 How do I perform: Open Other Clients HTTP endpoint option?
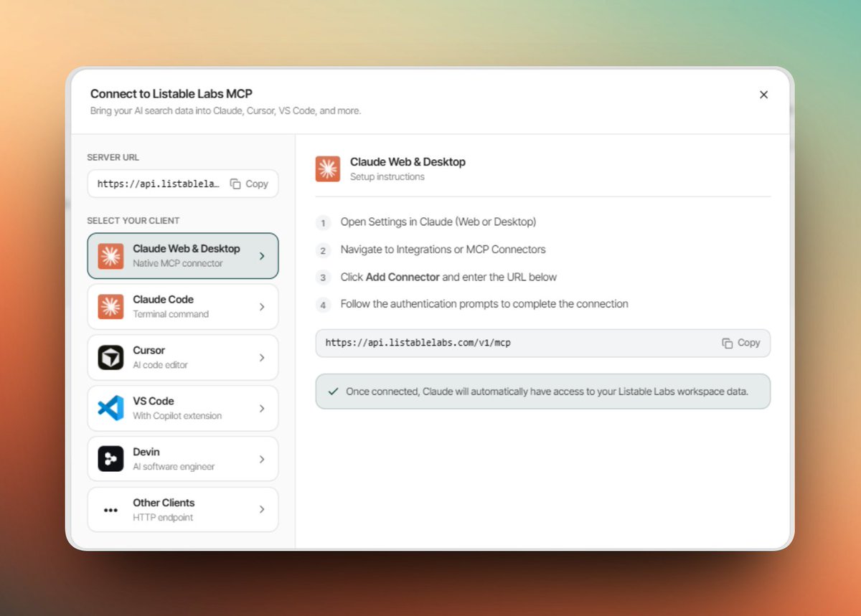[x=183, y=510]
